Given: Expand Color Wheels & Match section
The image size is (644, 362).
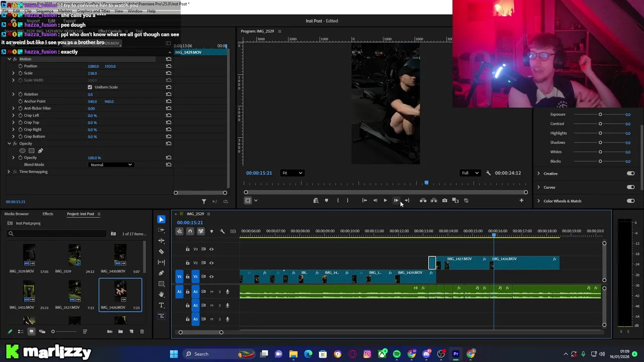Looking at the screenshot, I should click(538, 201).
